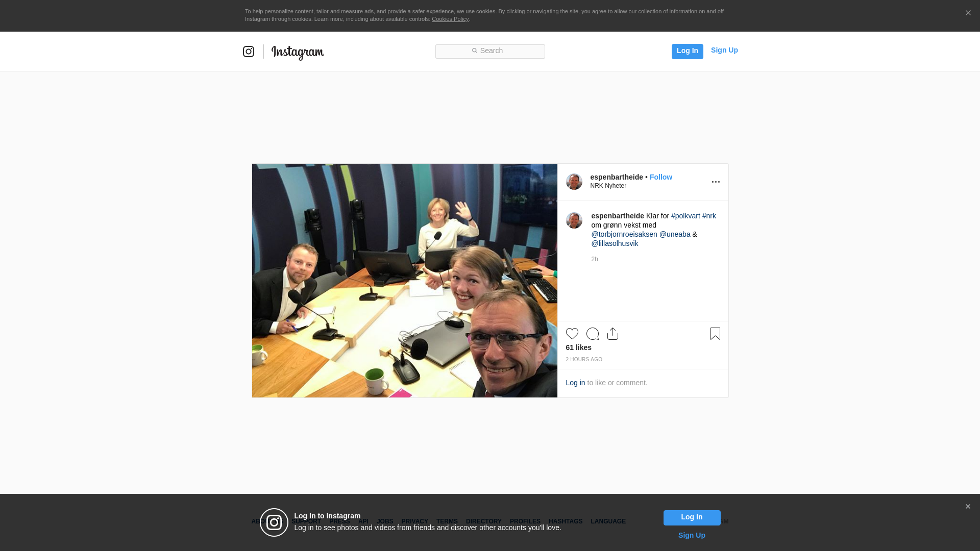Open LANGUAGE footer selector
Image resolution: width=980 pixels, height=551 pixels.
pyautogui.click(x=608, y=521)
